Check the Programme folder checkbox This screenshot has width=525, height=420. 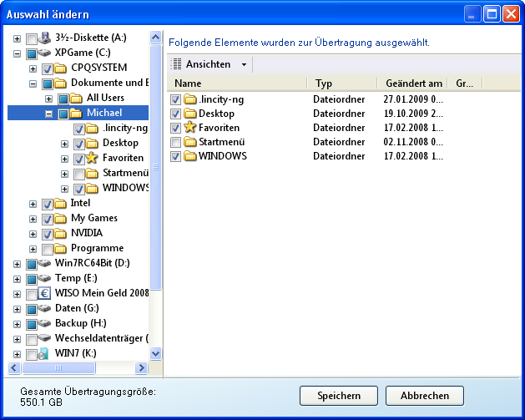[x=48, y=249]
